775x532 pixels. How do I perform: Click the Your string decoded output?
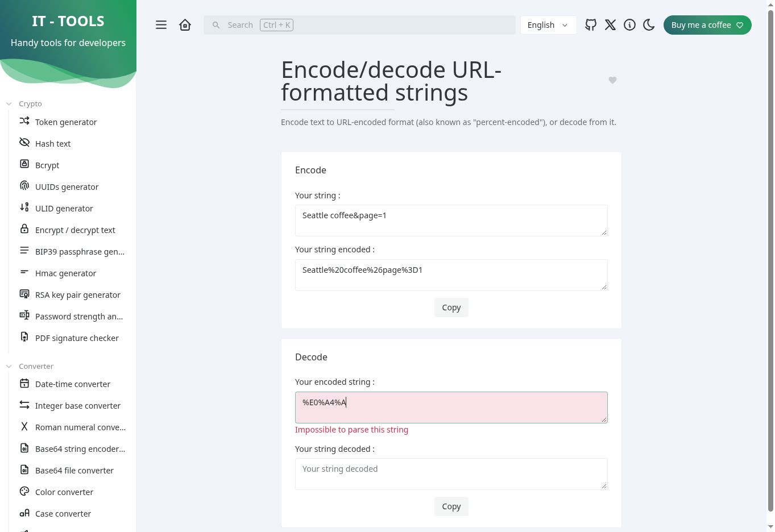click(451, 474)
